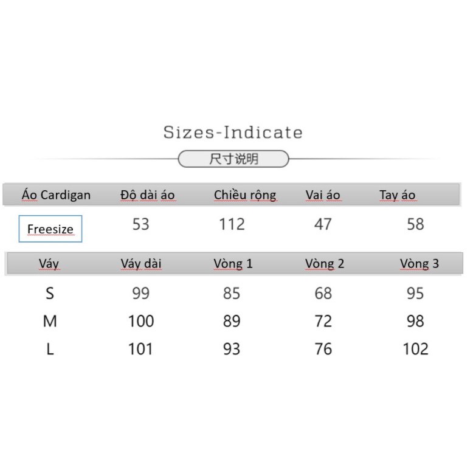Screen dimensions: 476x476
Task: Click the Váy row header
Action: pyautogui.click(x=49, y=264)
